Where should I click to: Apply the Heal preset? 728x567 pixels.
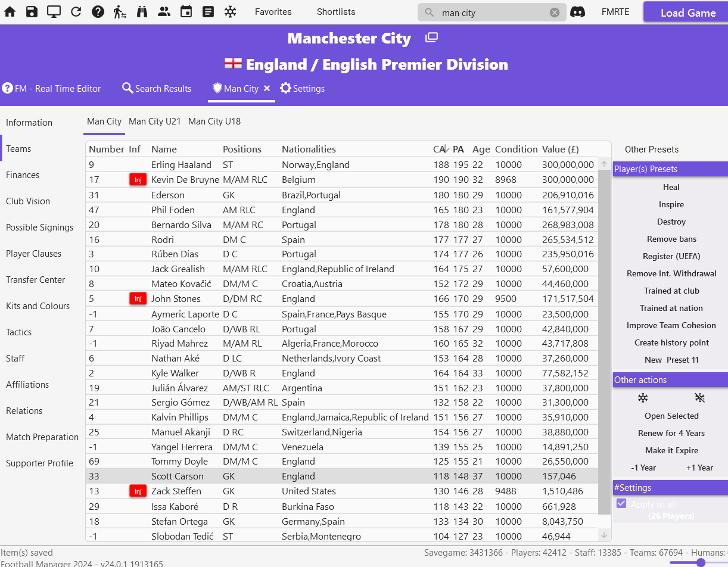pyautogui.click(x=671, y=187)
